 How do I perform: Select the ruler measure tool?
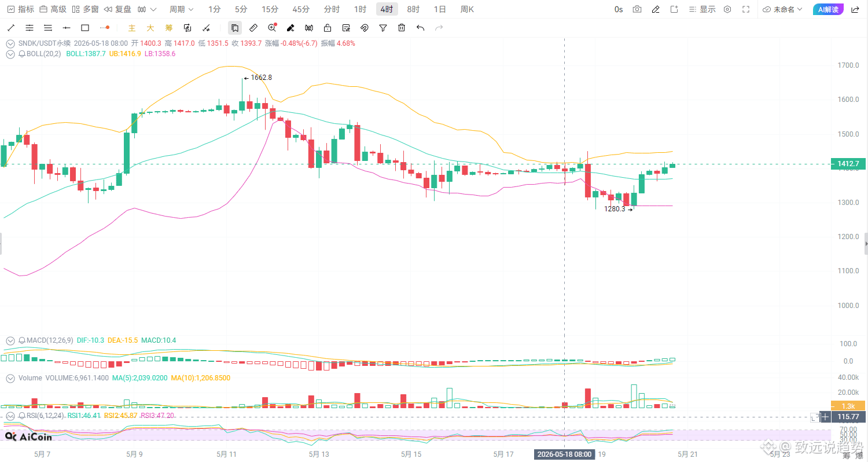253,28
